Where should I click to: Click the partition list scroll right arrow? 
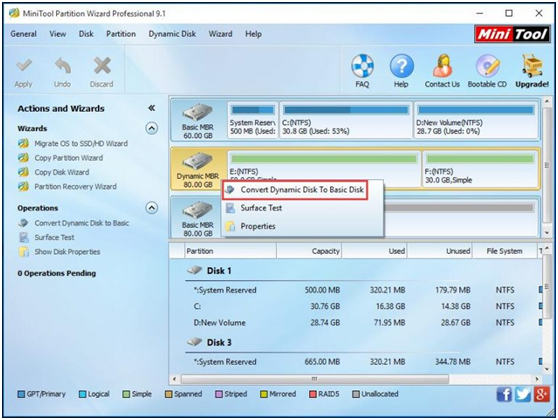click(538, 379)
